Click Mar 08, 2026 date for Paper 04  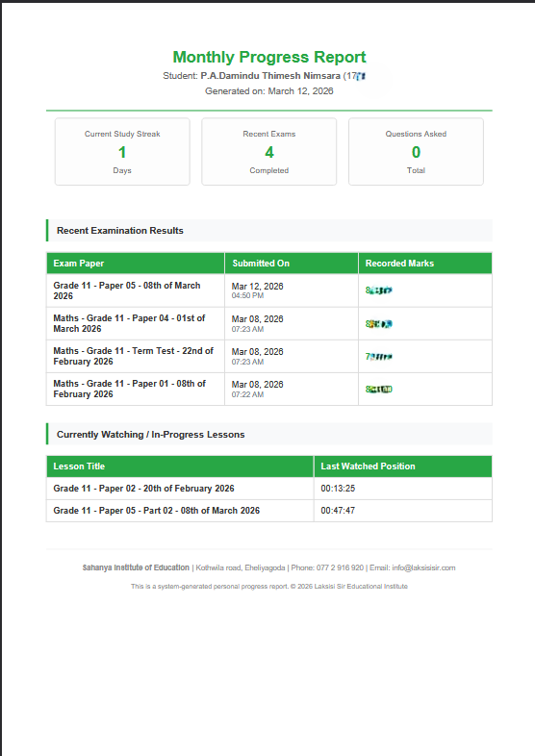click(x=257, y=319)
